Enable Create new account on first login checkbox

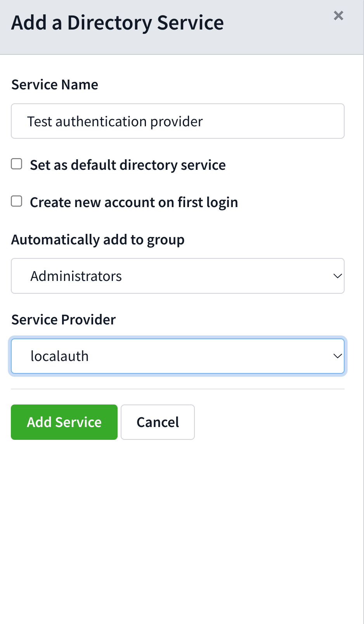pos(16,201)
